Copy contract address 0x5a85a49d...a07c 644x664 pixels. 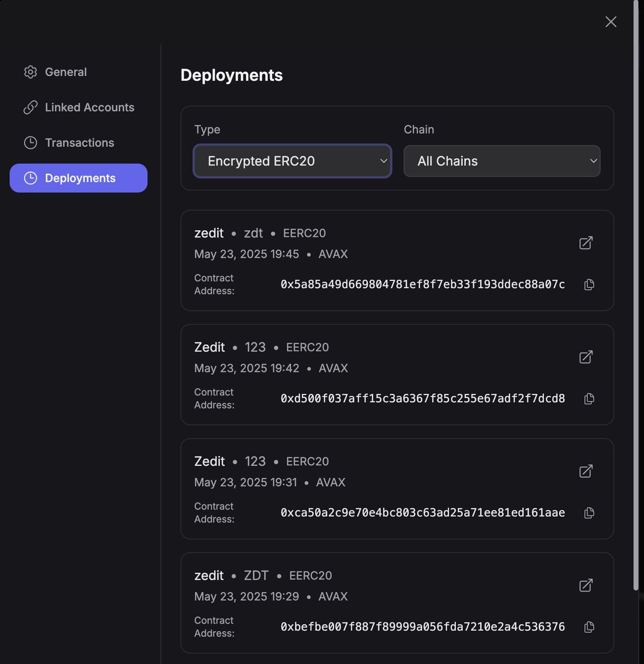tap(589, 284)
